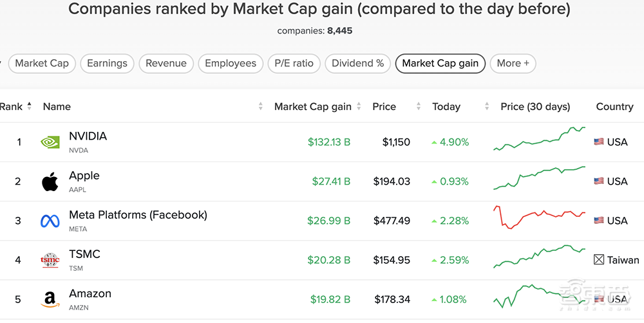Screen dimensions: 644x323
Task: Sort by Today column header
Action: 446,107
